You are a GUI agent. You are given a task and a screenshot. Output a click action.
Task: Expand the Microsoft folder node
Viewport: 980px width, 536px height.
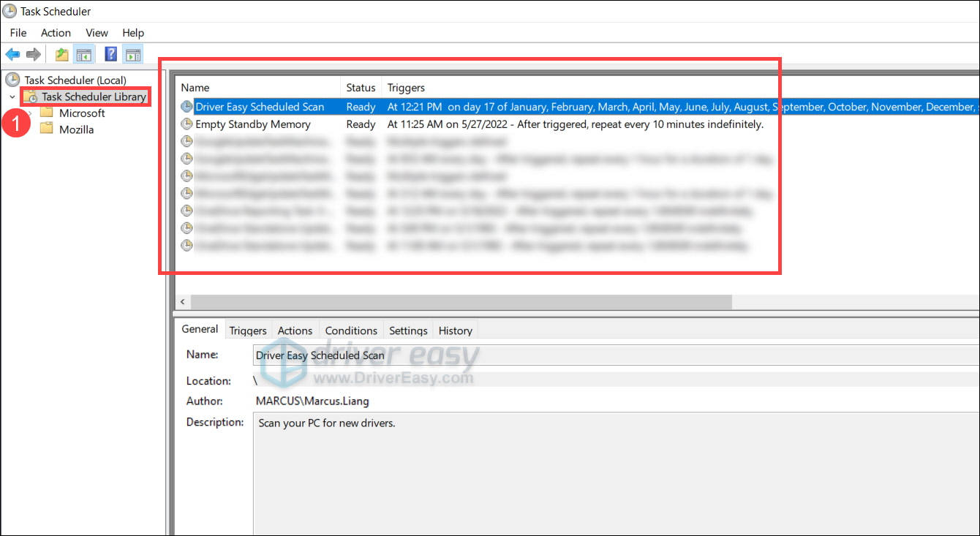point(30,113)
